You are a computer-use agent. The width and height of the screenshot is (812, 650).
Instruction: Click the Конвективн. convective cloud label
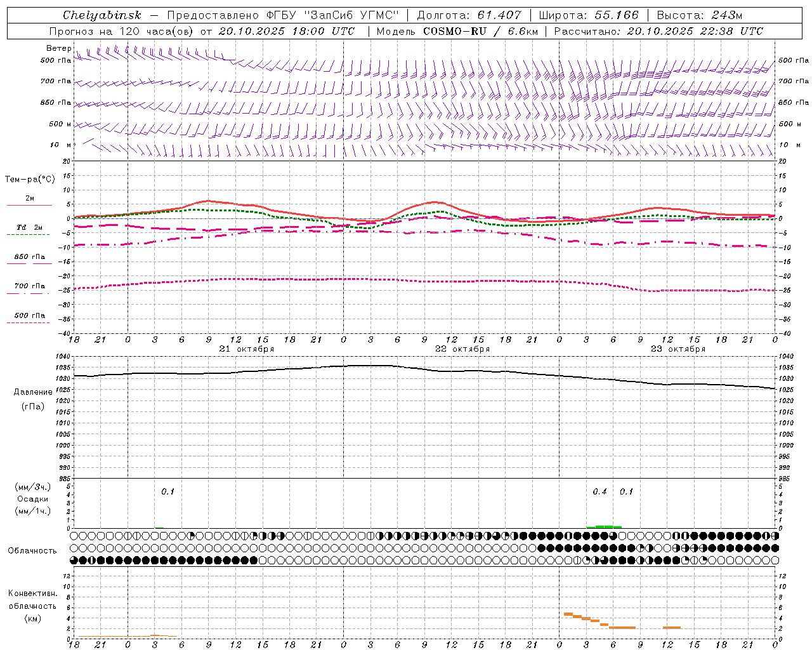32,594
